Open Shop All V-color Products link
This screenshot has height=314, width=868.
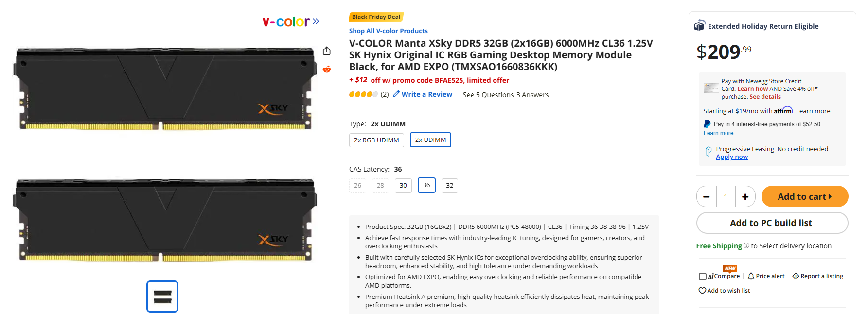388,31
